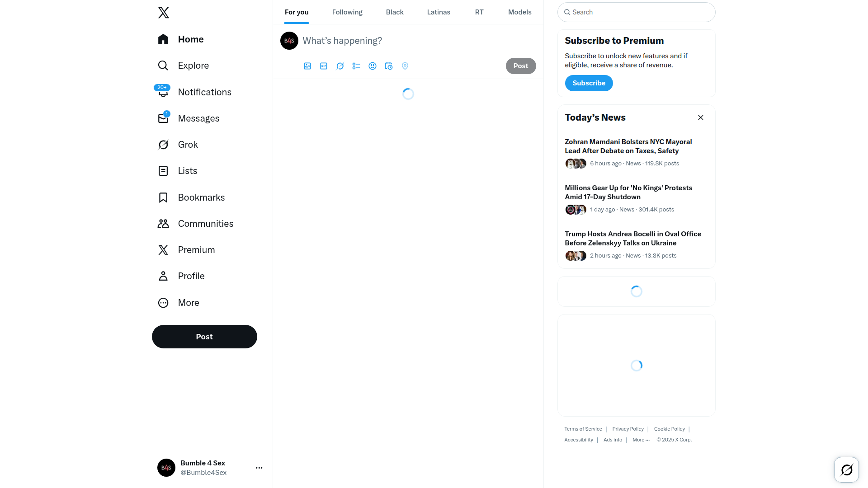Open account menu dots beside Bumble 4 Sex
868x488 pixels.
(x=259, y=468)
